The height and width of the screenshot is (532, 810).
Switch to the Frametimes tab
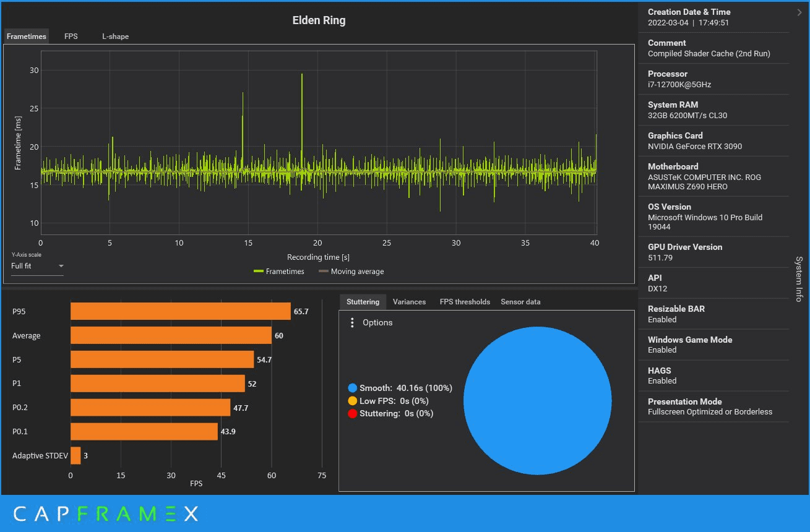click(x=26, y=36)
